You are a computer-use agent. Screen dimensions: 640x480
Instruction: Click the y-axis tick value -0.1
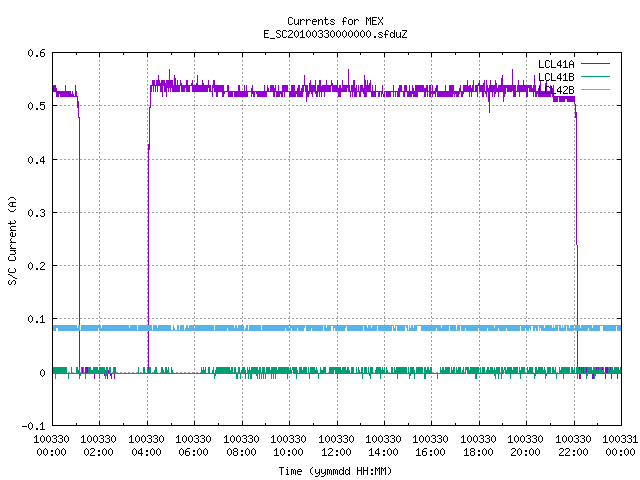pos(33,426)
